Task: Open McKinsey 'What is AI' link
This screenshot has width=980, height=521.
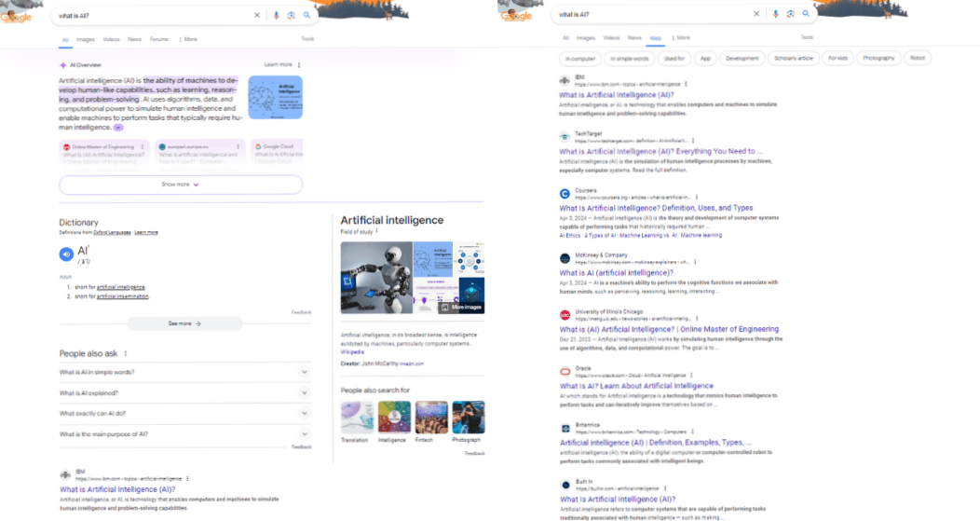Action: pos(617,273)
